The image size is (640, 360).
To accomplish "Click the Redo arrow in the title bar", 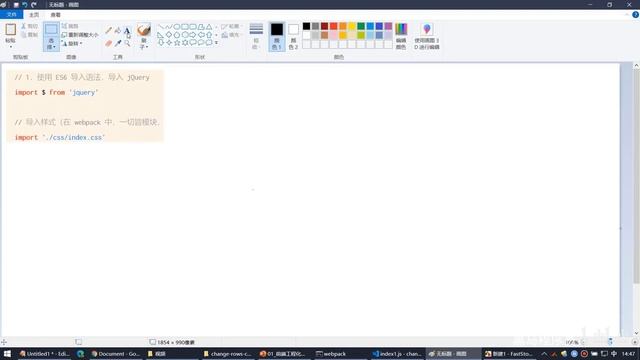I will point(34,5).
